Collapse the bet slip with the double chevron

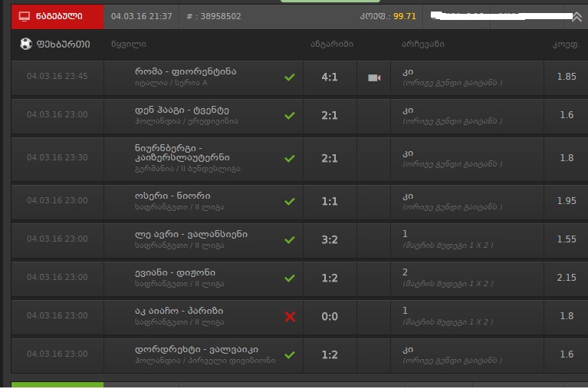(577, 17)
